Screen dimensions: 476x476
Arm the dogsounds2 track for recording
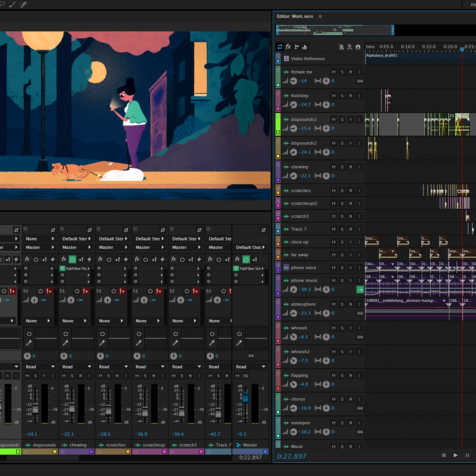point(351,143)
